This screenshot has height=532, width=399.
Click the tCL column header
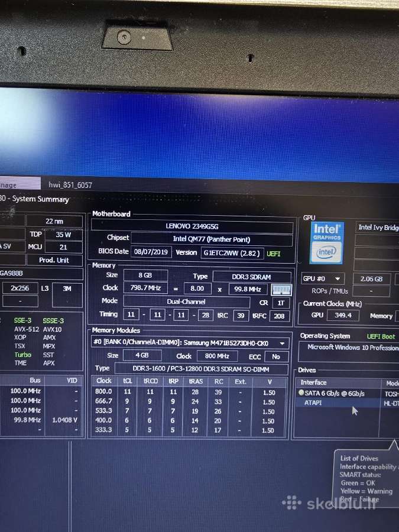(x=127, y=381)
